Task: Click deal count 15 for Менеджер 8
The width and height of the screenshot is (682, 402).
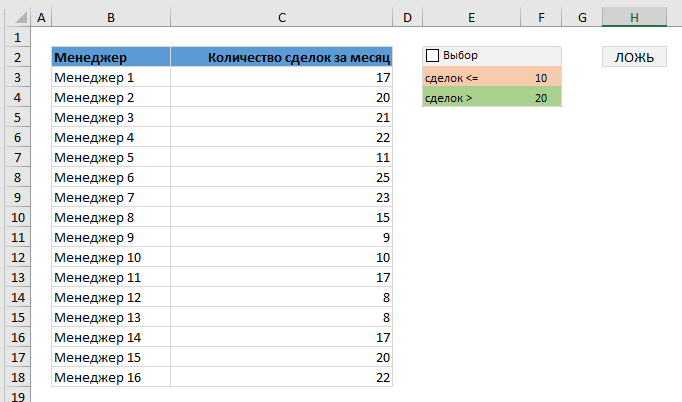Action: coord(281,217)
